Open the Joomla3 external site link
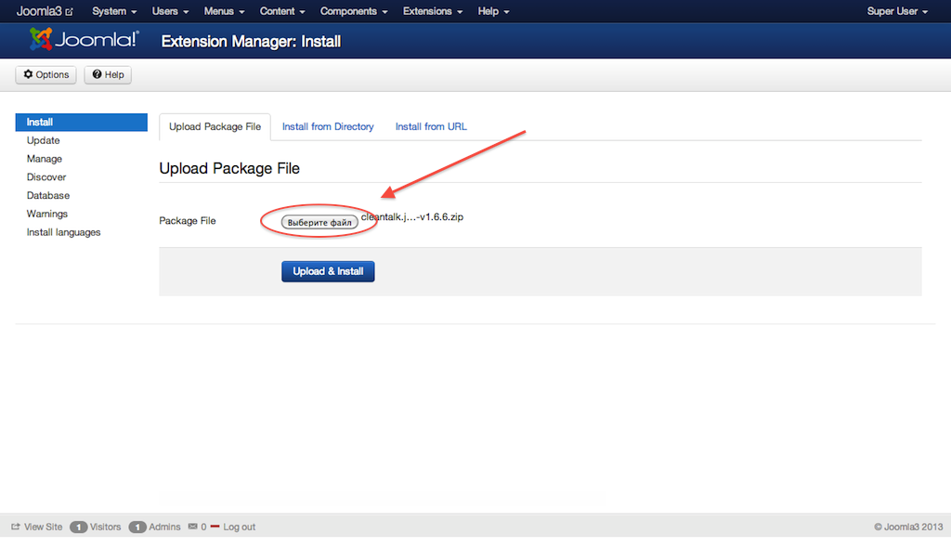This screenshot has height=560, width=951. (x=44, y=11)
